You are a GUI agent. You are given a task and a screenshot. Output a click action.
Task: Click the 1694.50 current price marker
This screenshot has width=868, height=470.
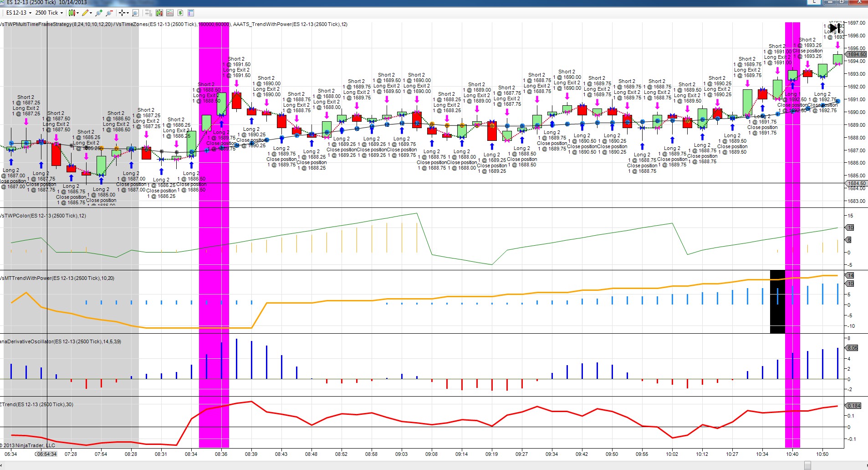[856, 55]
